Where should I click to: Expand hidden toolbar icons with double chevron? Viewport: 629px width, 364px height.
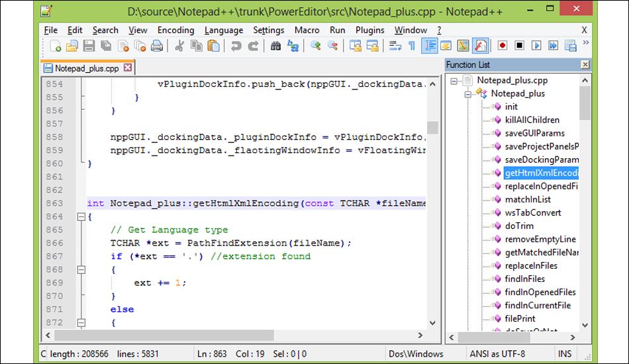(586, 42)
